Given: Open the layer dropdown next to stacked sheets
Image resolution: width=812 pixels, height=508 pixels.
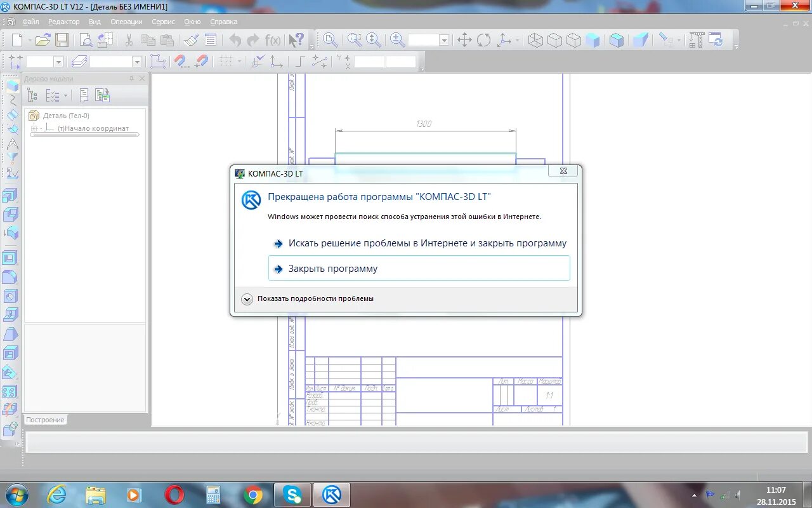Looking at the screenshot, I should tap(137, 62).
